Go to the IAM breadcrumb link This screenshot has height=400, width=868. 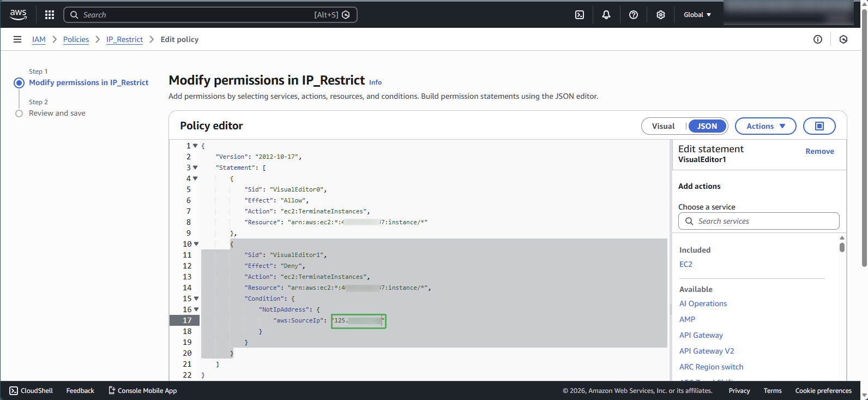coord(39,39)
